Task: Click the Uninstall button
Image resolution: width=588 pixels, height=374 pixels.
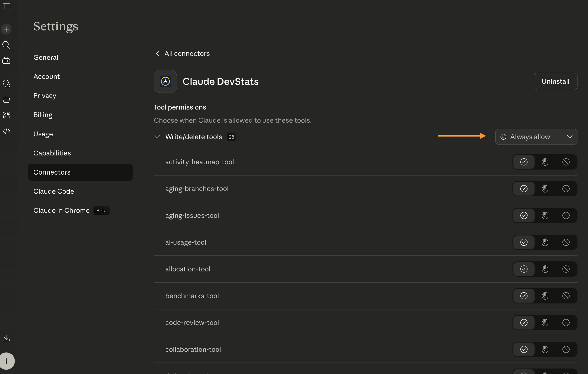Action: [555, 81]
